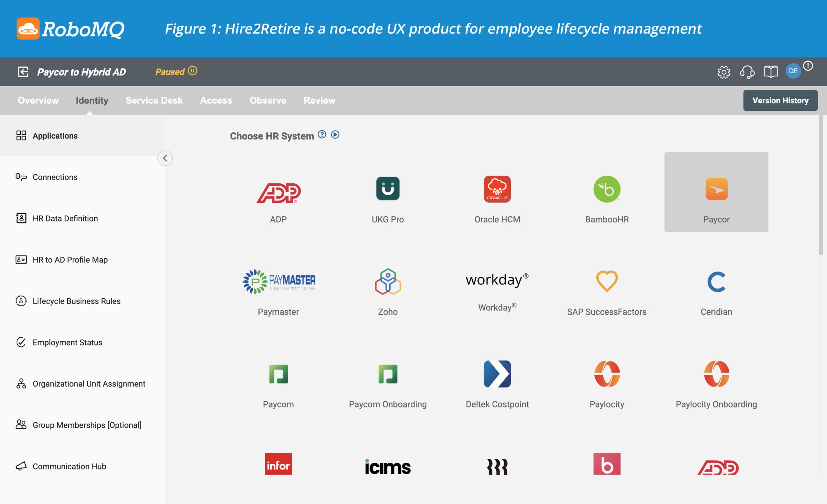Select the UKG Pro icon
Viewport: 827px width, 504px height.
(388, 189)
